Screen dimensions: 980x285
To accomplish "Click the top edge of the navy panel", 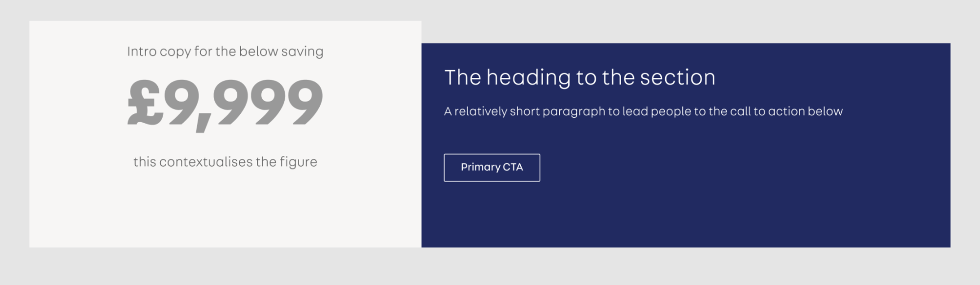I will [x=686, y=44].
